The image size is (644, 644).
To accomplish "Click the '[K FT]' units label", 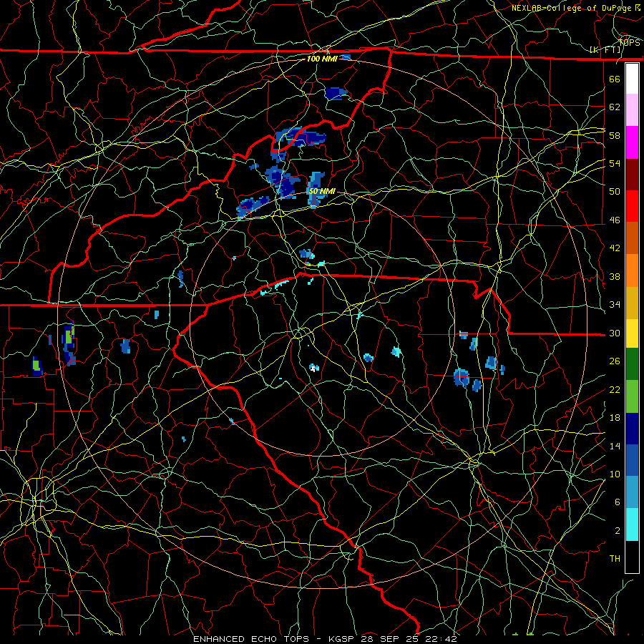I will tap(605, 49).
